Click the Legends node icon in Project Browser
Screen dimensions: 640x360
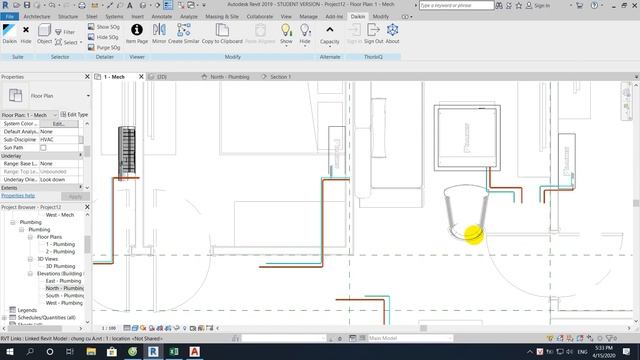click(x=12, y=310)
